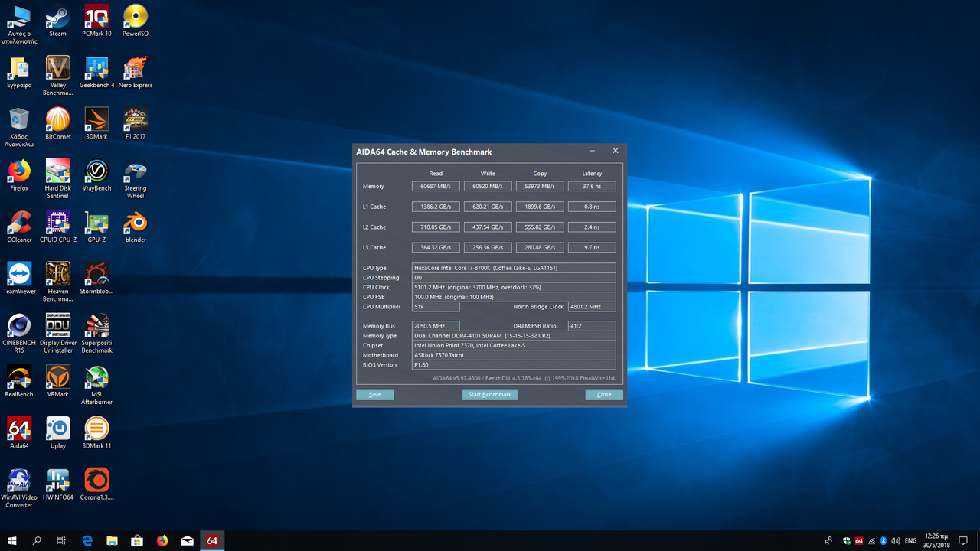
Task: Select the Superposition Benchmark desktop icon
Action: coord(96,333)
